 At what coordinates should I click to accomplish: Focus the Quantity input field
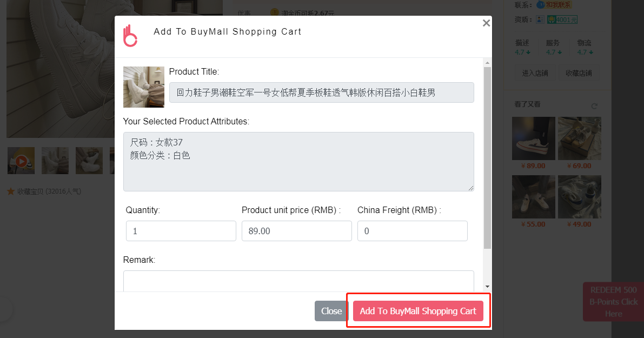(181, 231)
